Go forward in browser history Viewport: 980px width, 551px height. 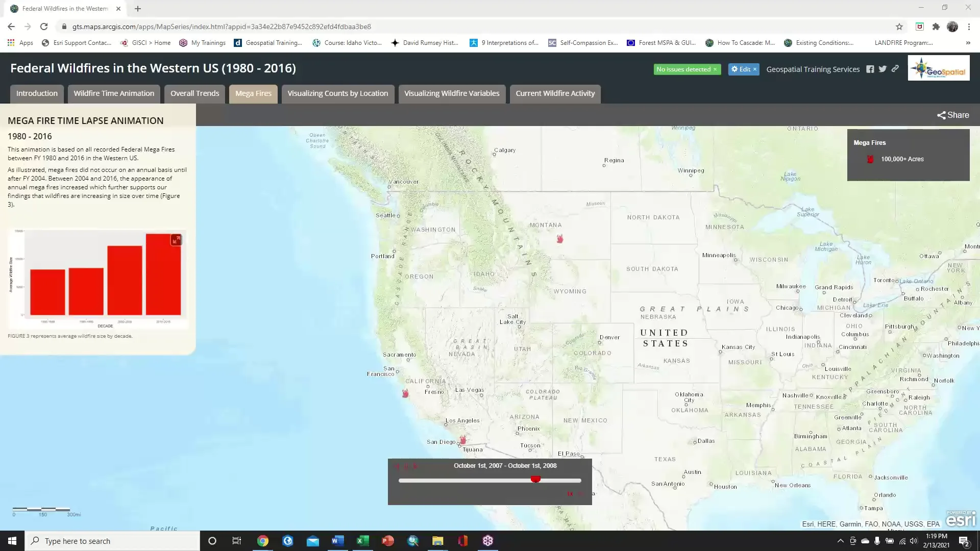(x=28, y=27)
